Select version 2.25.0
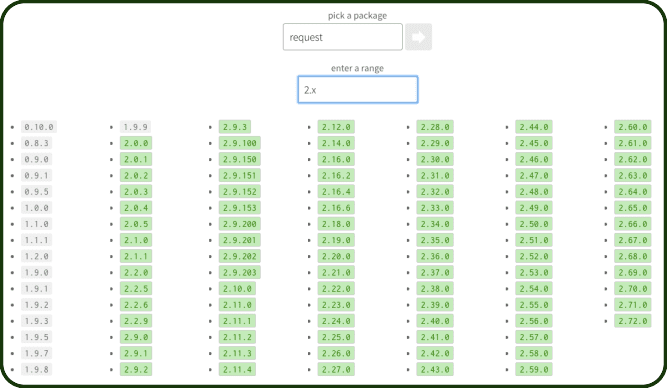 point(336,337)
